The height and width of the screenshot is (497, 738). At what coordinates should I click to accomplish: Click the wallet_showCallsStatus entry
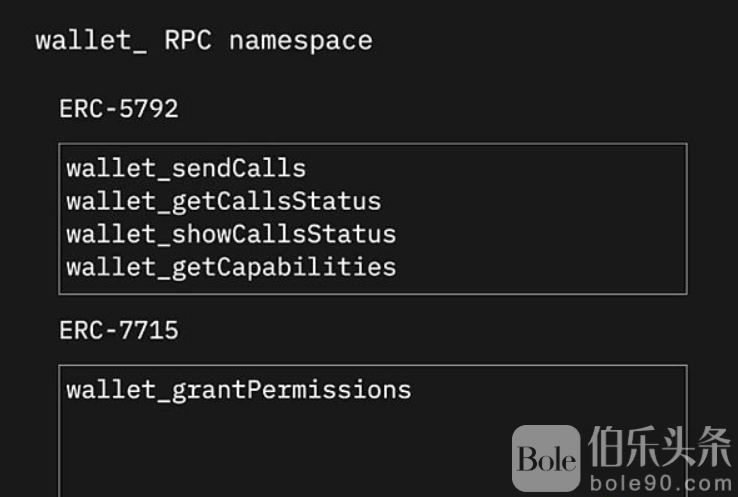pos(231,234)
